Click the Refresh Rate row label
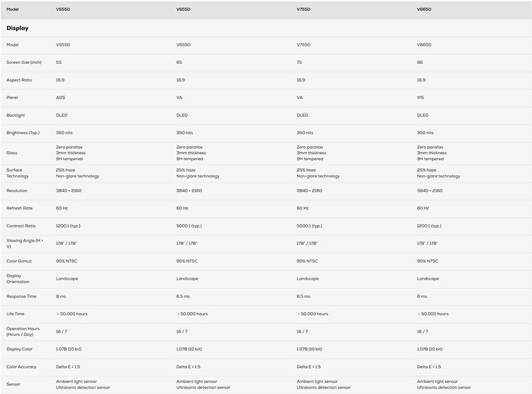This screenshot has width=532, height=394. click(19, 208)
